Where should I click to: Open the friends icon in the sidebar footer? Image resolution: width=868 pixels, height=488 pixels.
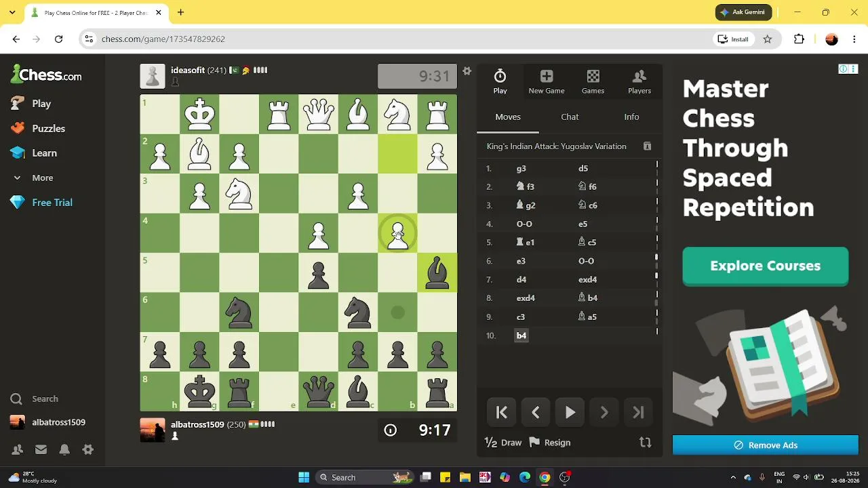click(18, 449)
